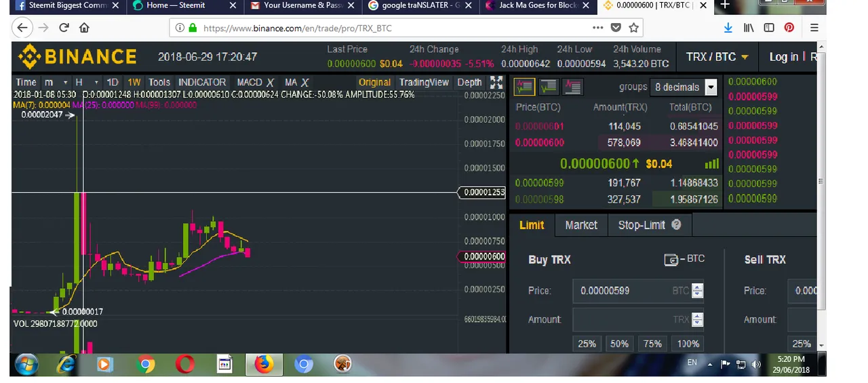Switch chart to TradingView view
This screenshot has height=383, width=868.
[424, 82]
